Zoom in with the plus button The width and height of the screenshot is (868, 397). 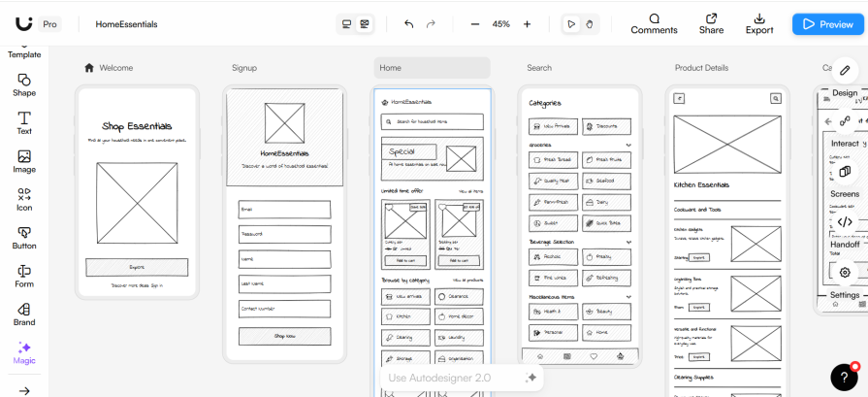pos(527,24)
